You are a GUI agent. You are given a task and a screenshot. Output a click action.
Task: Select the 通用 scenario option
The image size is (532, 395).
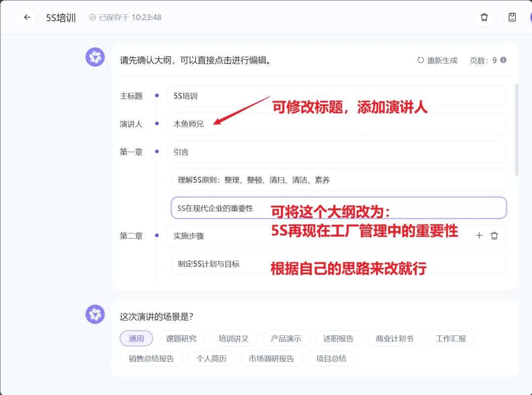pyautogui.click(x=136, y=338)
